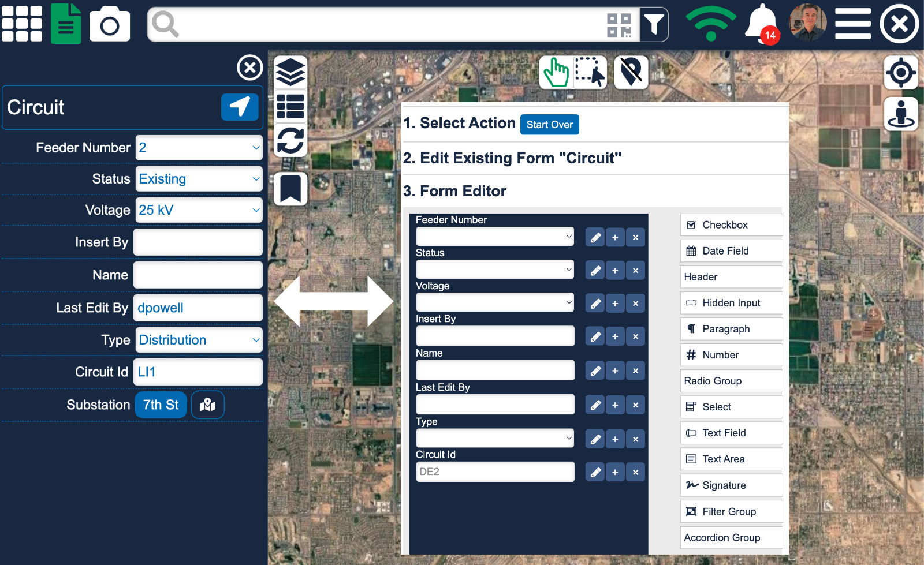
Task: Toggle the pin visibility off tool
Action: (x=630, y=72)
